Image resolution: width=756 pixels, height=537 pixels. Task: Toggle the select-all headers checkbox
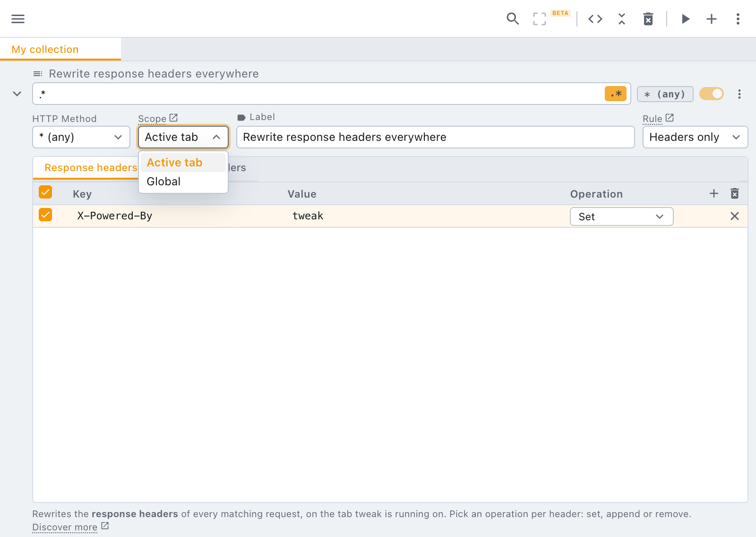point(45,192)
